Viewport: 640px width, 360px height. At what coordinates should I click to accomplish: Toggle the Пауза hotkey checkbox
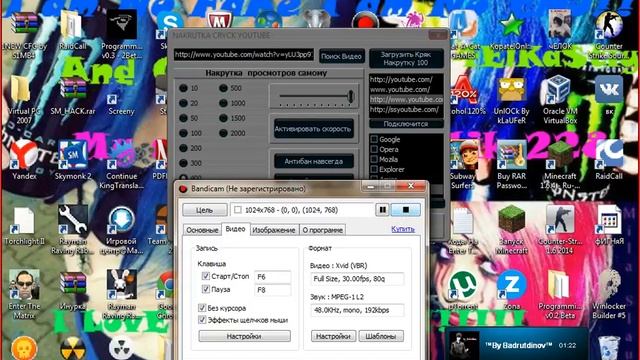(206, 289)
